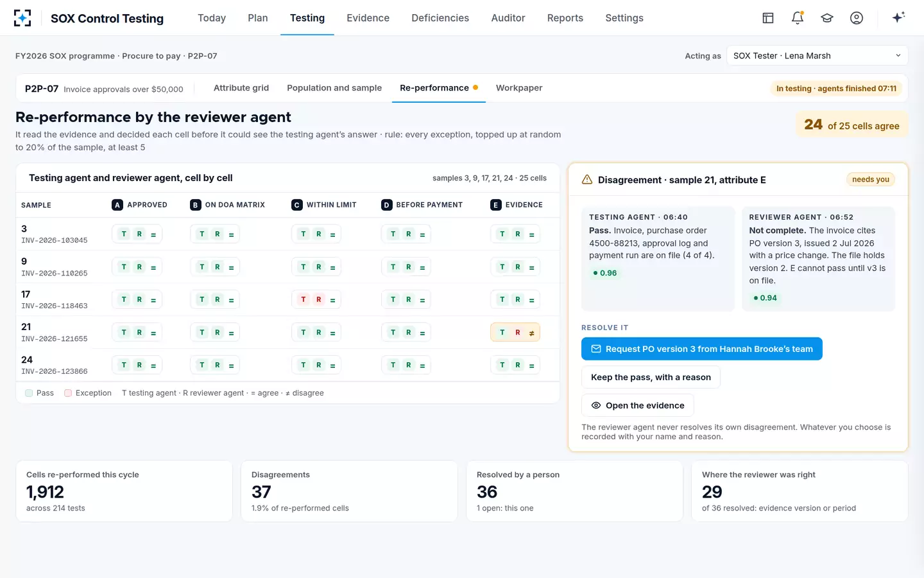
Task: Click the "24 of 25 cells agree" badge
Action: tap(852, 125)
